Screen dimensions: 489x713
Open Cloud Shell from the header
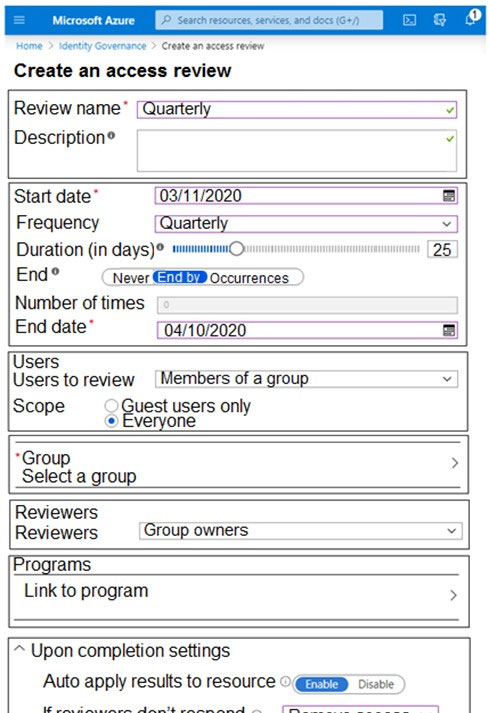tap(409, 20)
